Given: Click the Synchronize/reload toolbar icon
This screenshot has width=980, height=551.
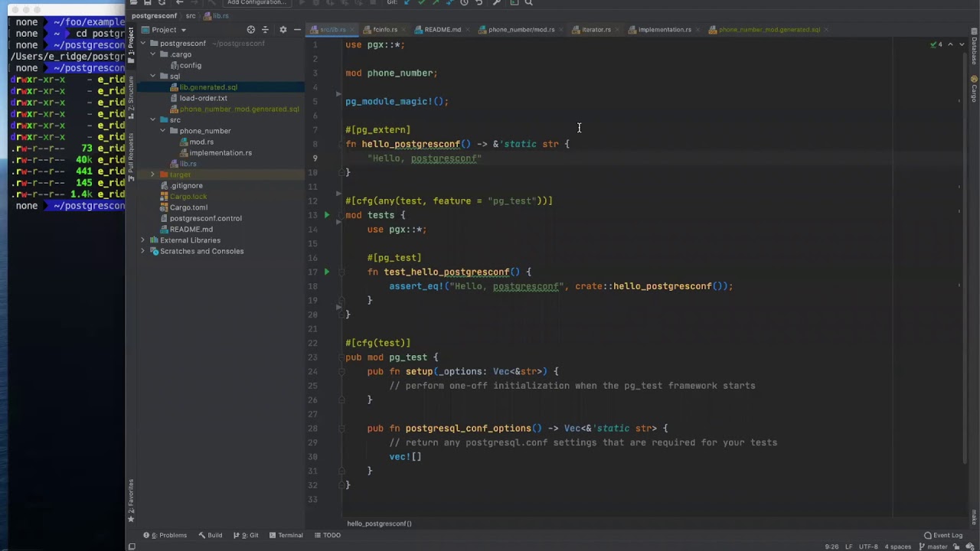Looking at the screenshot, I should point(162,3).
